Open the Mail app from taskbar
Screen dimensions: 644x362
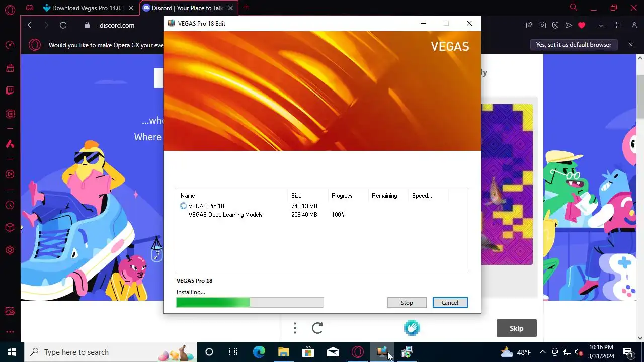333,352
